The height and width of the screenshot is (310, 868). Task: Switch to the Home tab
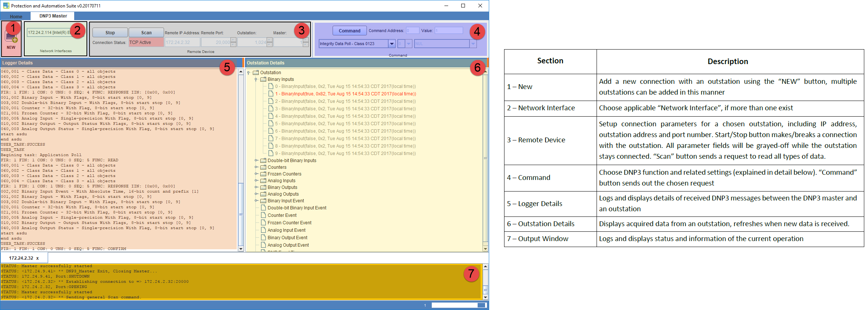click(16, 16)
